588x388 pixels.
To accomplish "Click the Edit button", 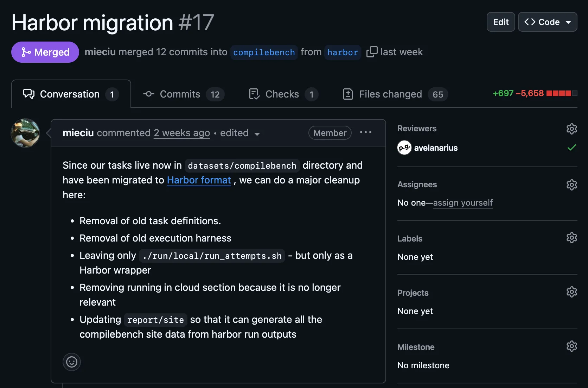I will 500,22.
